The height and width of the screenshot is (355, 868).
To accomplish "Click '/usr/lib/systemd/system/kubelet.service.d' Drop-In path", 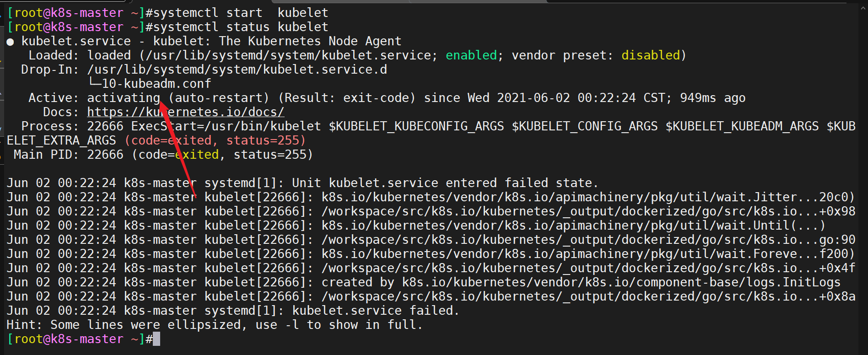I will click(x=237, y=70).
